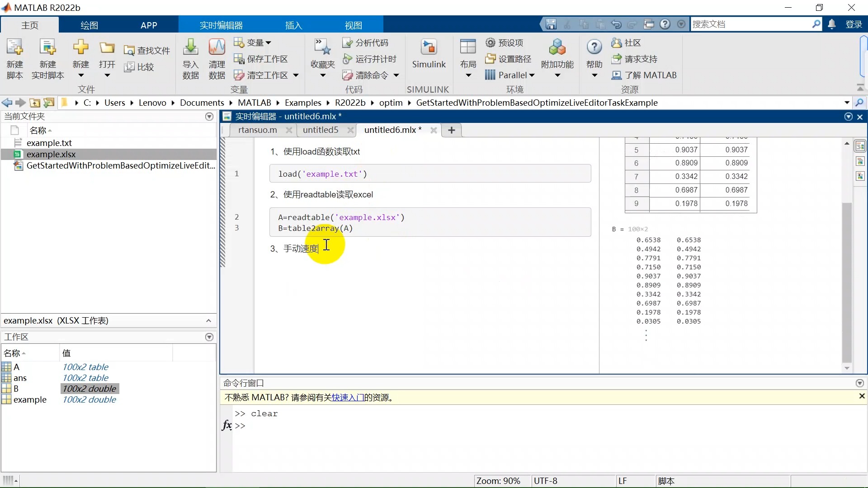Show output on right view icon
Screen dimensions: 868x488
[x=860, y=146]
